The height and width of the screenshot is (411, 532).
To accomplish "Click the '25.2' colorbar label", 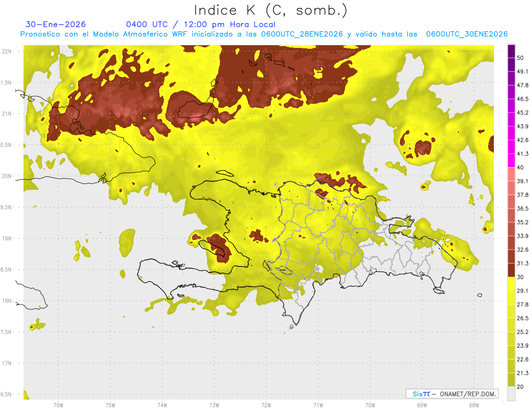I will tap(523, 332).
